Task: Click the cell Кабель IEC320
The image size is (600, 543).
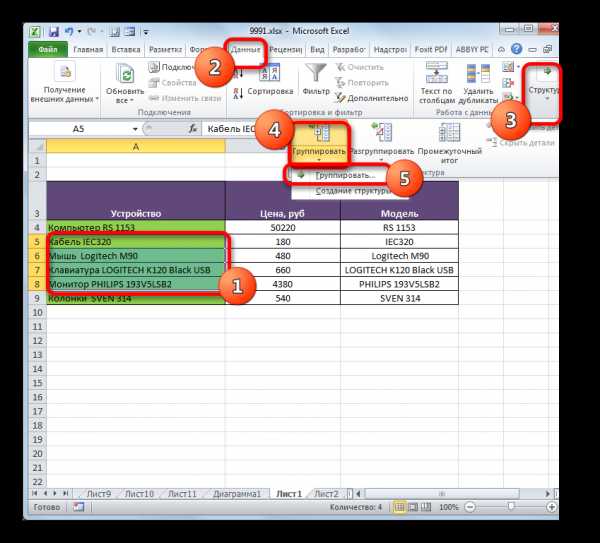Action: [136, 242]
